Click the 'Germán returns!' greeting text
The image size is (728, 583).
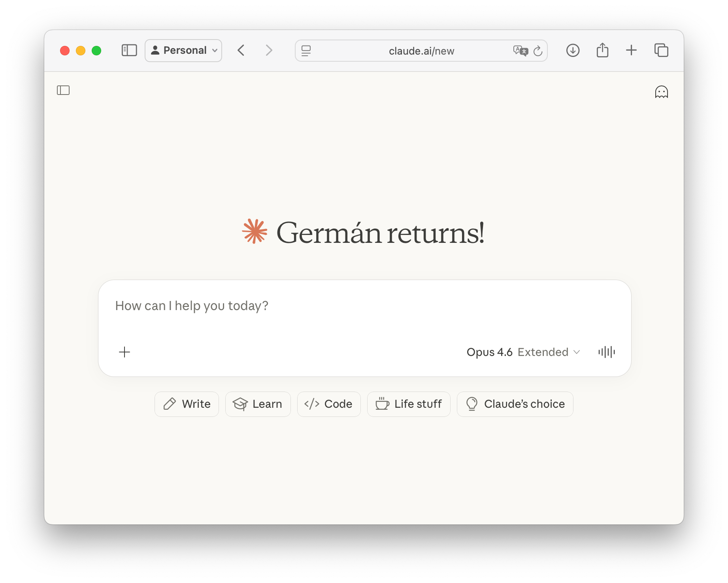(380, 233)
